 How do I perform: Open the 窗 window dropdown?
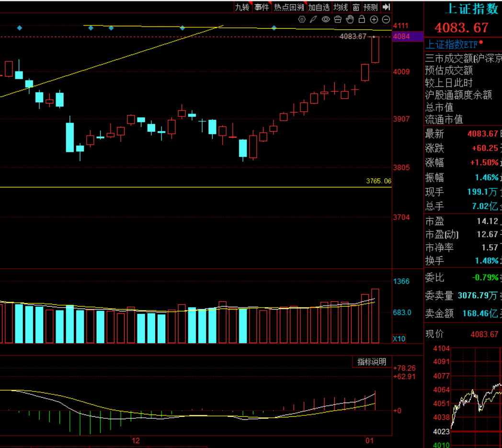pos(356,7)
